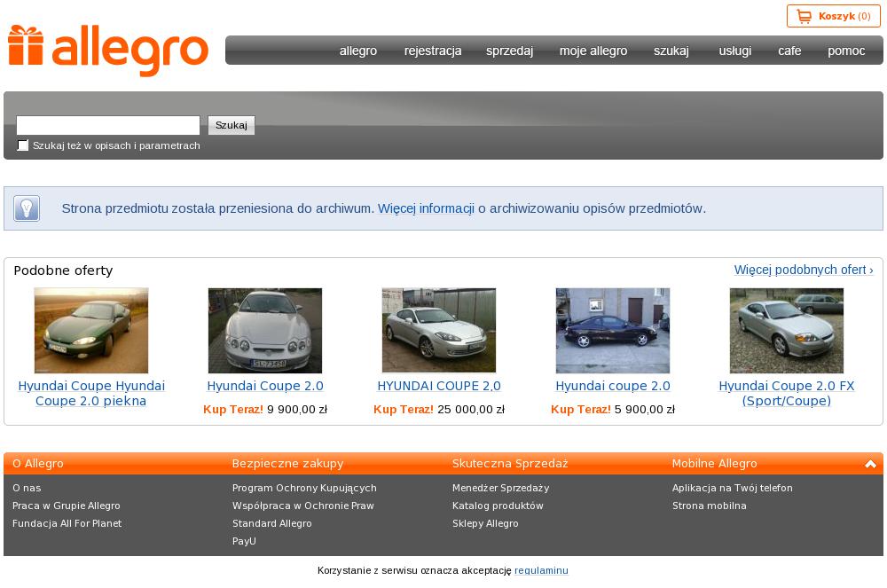Focus the search text field
Image resolution: width=887 pixels, height=588 pixels.
point(108,125)
